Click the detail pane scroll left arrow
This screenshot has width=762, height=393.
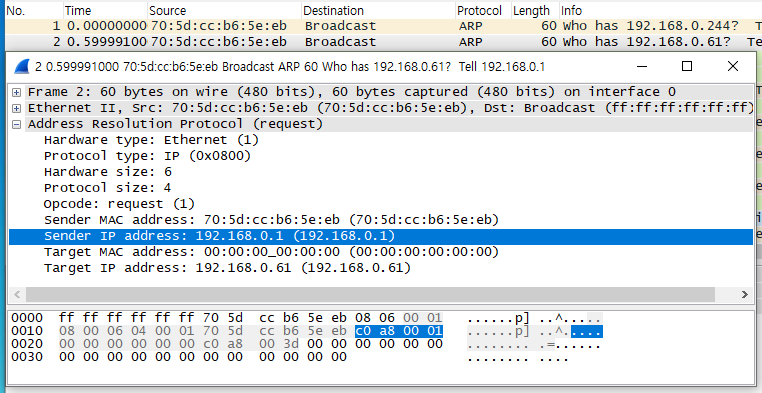click(17, 294)
